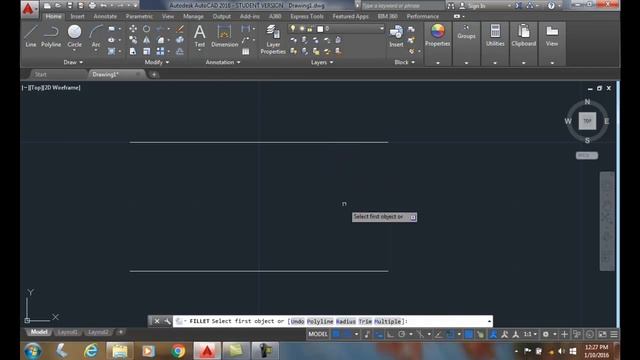Open the Circle tool dropdown arrow

pos(74,51)
